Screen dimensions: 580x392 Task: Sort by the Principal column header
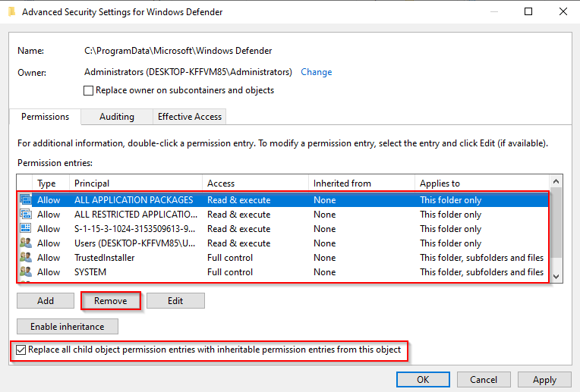coord(136,183)
